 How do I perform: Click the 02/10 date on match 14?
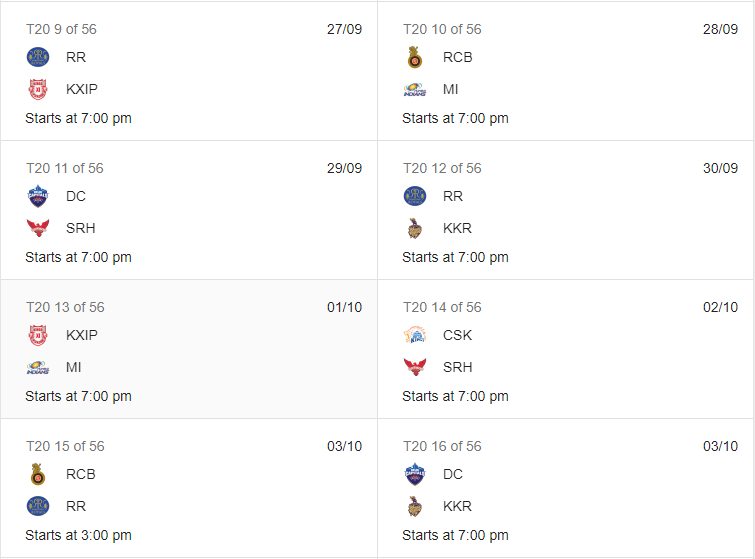click(720, 307)
